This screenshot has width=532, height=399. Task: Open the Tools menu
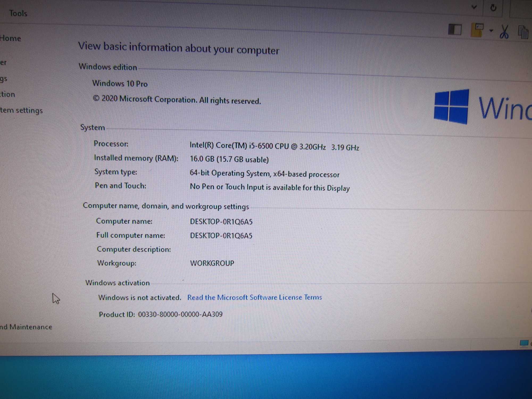[x=18, y=13]
